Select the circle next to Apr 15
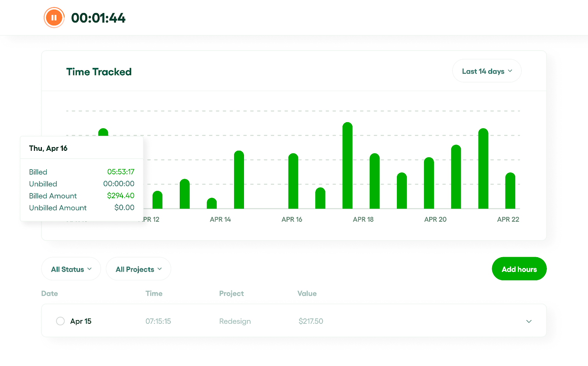This screenshot has width=588, height=366. pos(60,321)
